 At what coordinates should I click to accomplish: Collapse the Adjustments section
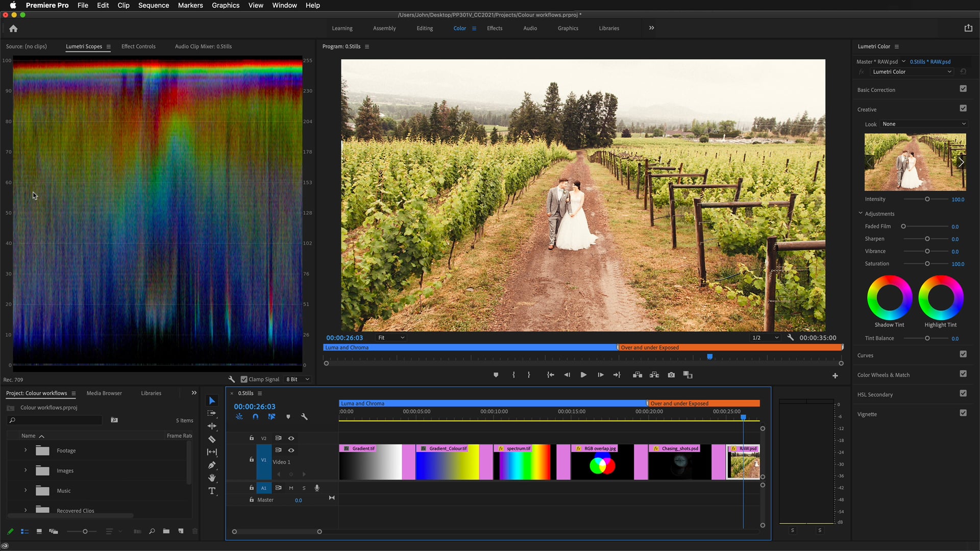[861, 213]
